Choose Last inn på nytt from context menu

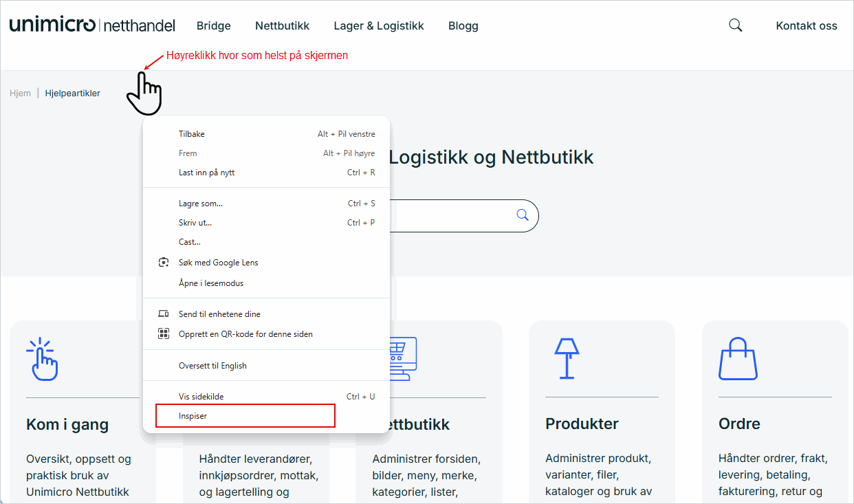[206, 173]
